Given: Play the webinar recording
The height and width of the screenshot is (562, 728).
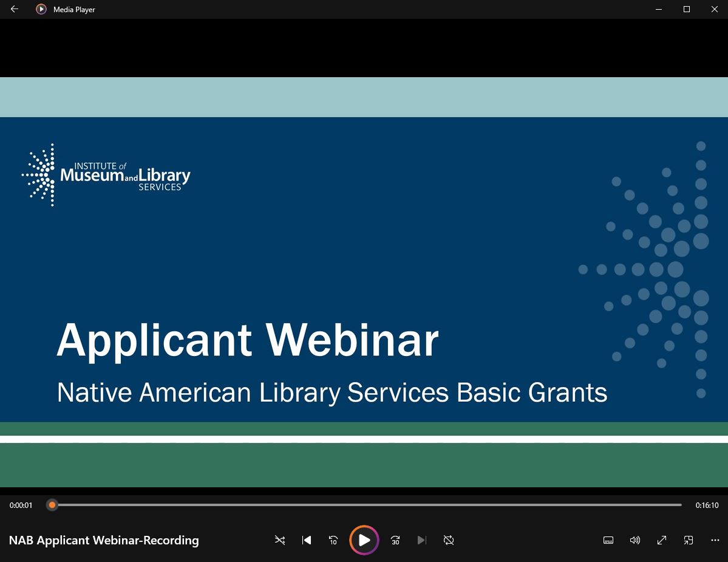Looking at the screenshot, I should point(364,540).
